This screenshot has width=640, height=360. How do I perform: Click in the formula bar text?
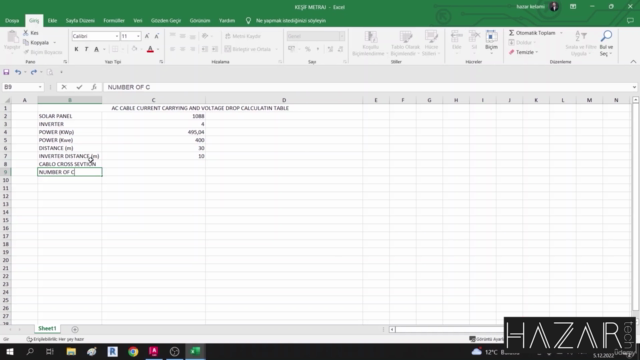point(129,87)
